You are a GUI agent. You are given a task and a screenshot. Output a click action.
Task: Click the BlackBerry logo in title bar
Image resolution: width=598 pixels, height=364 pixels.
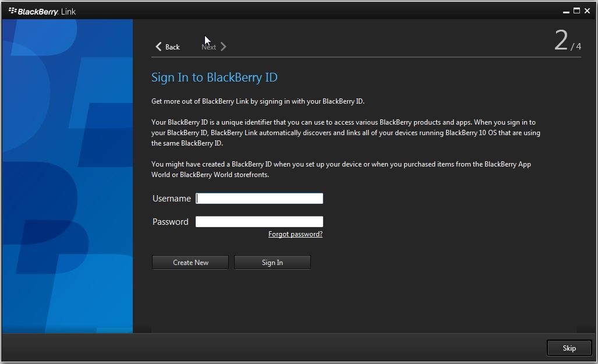coord(12,10)
